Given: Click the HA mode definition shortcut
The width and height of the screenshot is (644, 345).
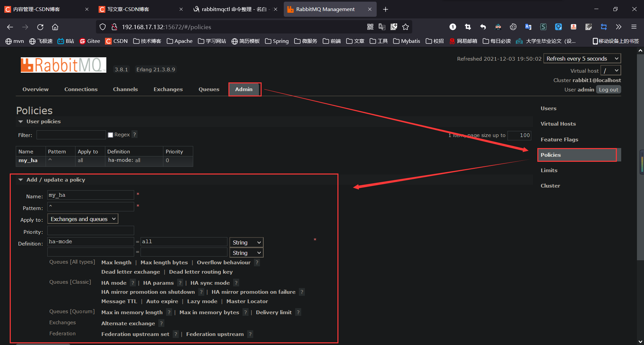Looking at the screenshot, I should point(114,283).
